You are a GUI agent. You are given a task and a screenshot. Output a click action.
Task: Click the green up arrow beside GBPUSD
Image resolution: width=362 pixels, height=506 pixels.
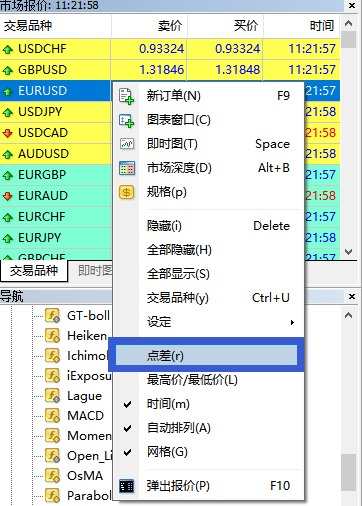[8, 71]
